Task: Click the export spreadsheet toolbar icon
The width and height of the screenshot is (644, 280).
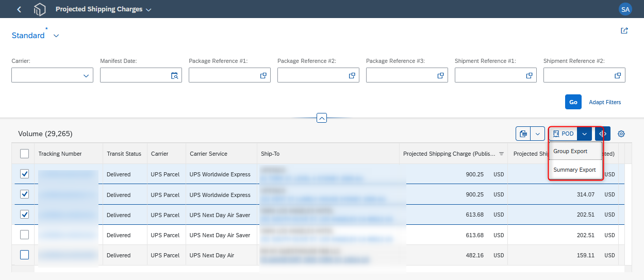Action: (523, 134)
